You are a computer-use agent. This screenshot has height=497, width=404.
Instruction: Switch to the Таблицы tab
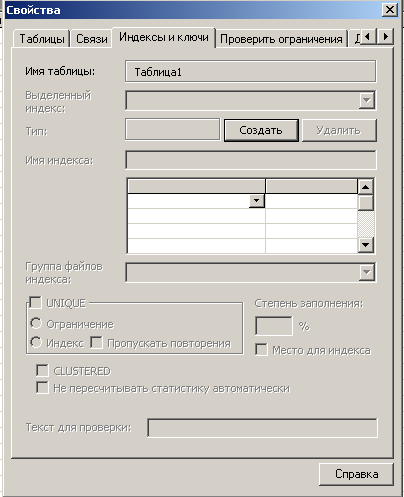pos(42,39)
